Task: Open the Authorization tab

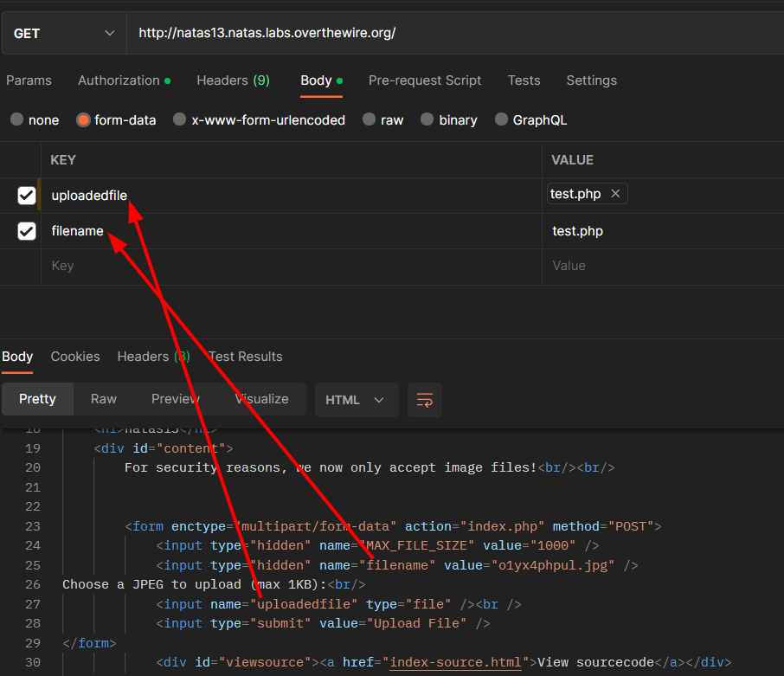Action: pyautogui.click(x=119, y=80)
